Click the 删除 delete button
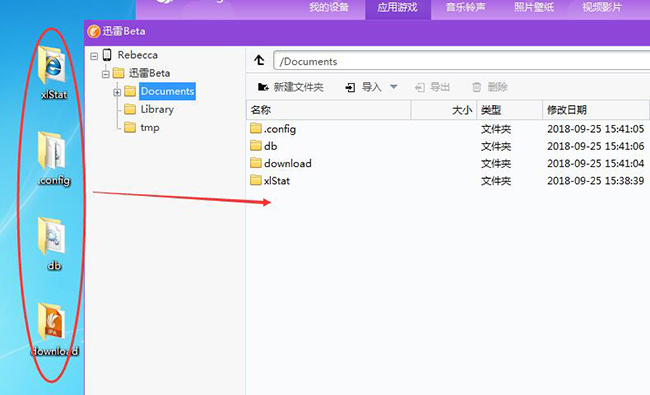The height and width of the screenshot is (395, 650). click(490, 87)
